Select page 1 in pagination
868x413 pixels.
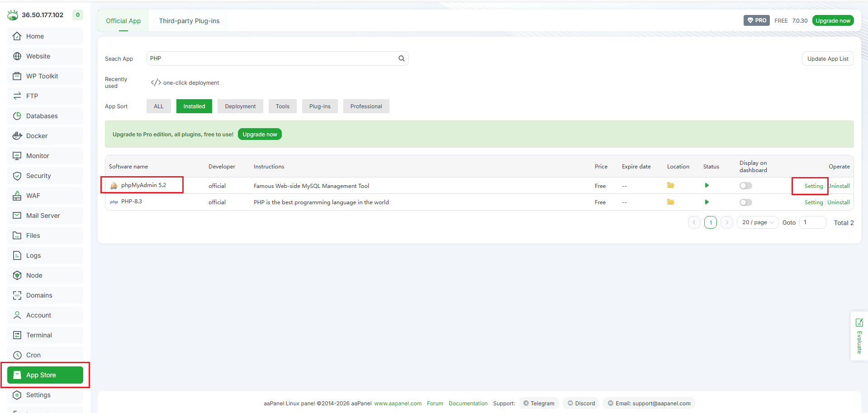click(x=711, y=222)
